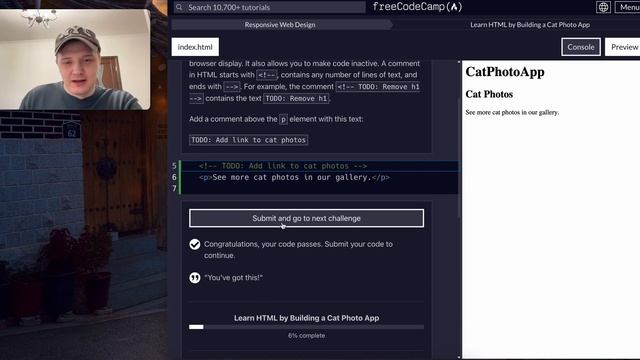The image size is (640, 360).
Task: Toggle the Preview panel
Action: click(x=623, y=47)
